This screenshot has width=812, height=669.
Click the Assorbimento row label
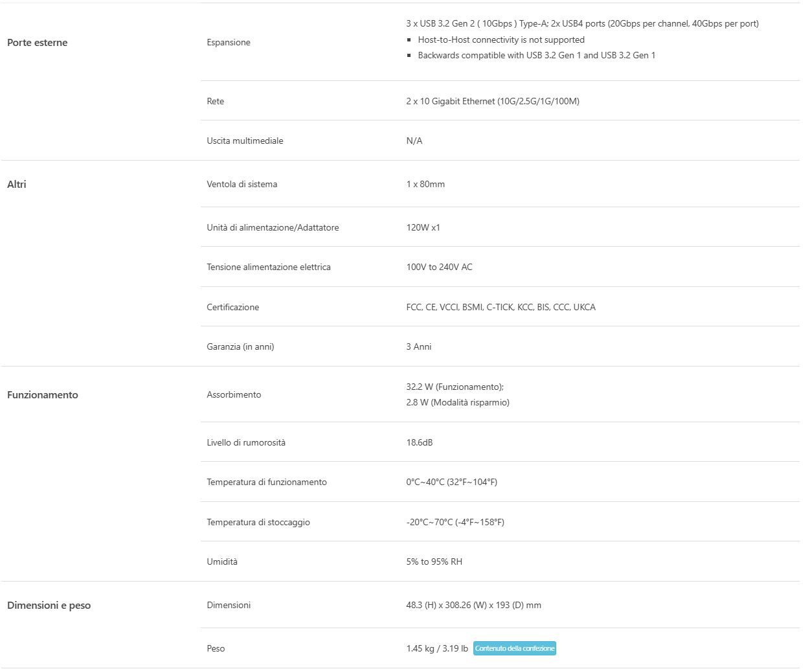tap(234, 395)
